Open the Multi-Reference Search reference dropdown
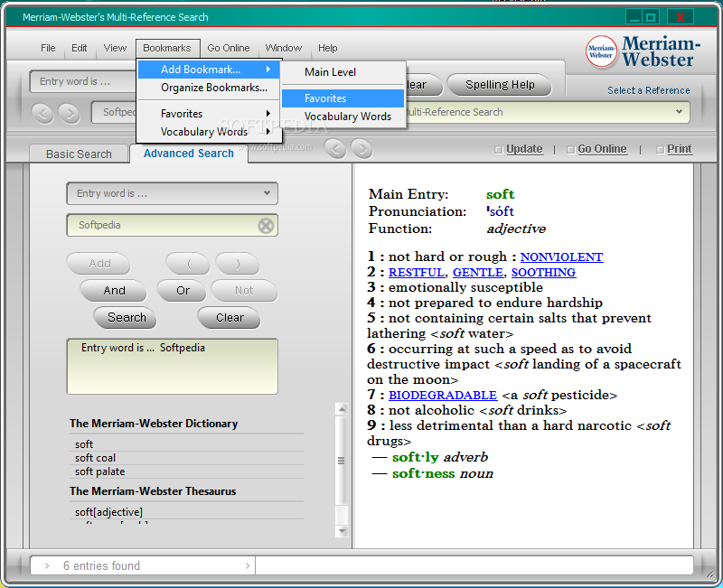This screenshot has height=588, width=723. click(x=549, y=112)
